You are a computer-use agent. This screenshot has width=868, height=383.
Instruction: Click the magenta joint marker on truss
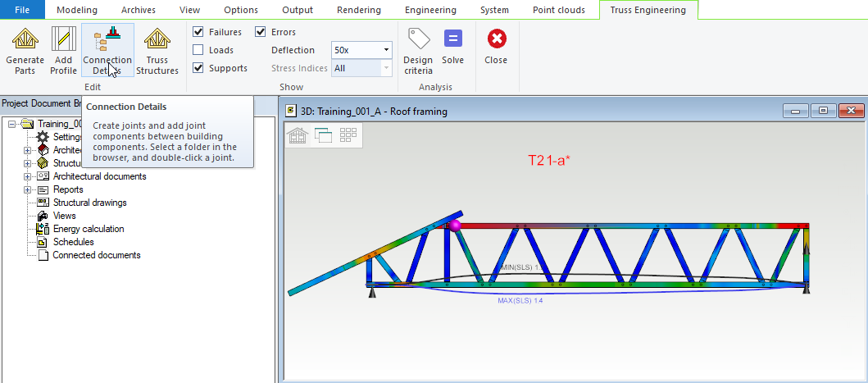point(456,225)
